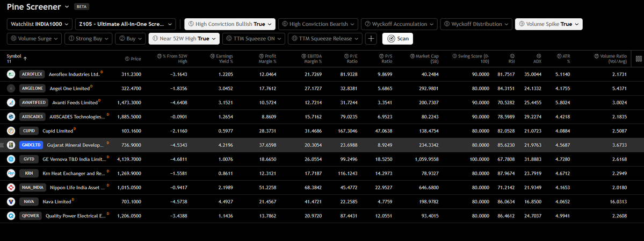
Task: Expand the TTM Squeeze ON filter
Action: (x=254, y=39)
